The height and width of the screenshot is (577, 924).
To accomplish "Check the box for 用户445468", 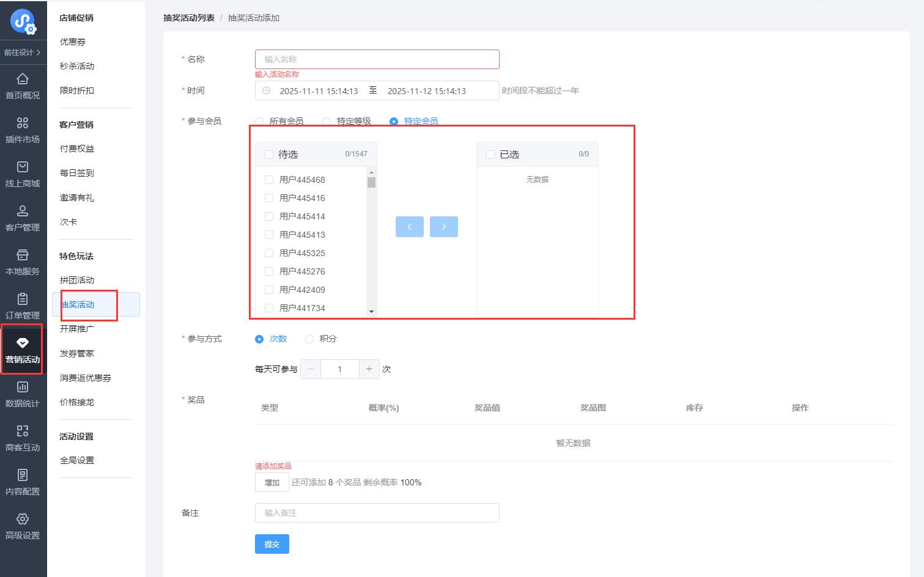I will pos(269,180).
